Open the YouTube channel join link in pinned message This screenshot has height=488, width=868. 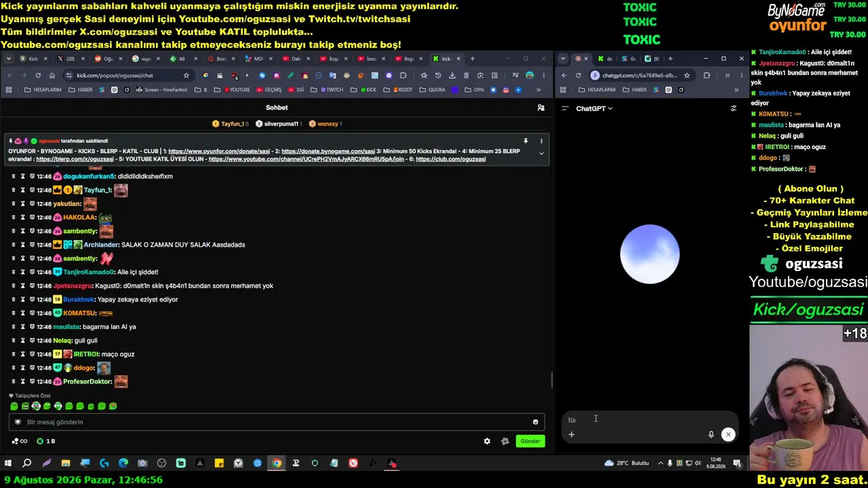pyautogui.click(x=306, y=159)
